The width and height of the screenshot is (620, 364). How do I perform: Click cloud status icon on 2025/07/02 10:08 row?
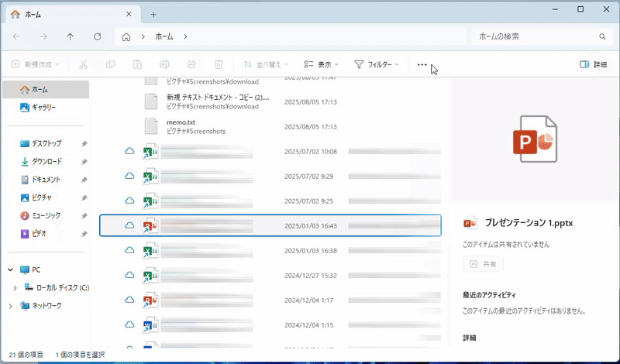coord(129,151)
